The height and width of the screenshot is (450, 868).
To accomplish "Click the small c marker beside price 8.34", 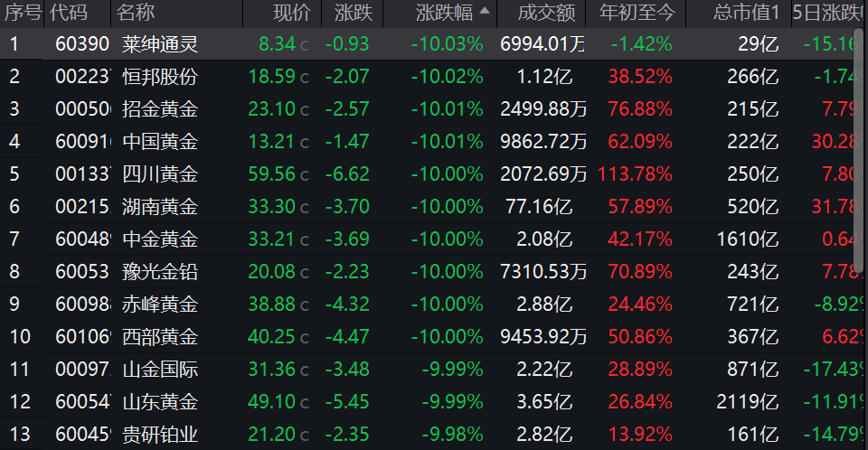I will (304, 45).
